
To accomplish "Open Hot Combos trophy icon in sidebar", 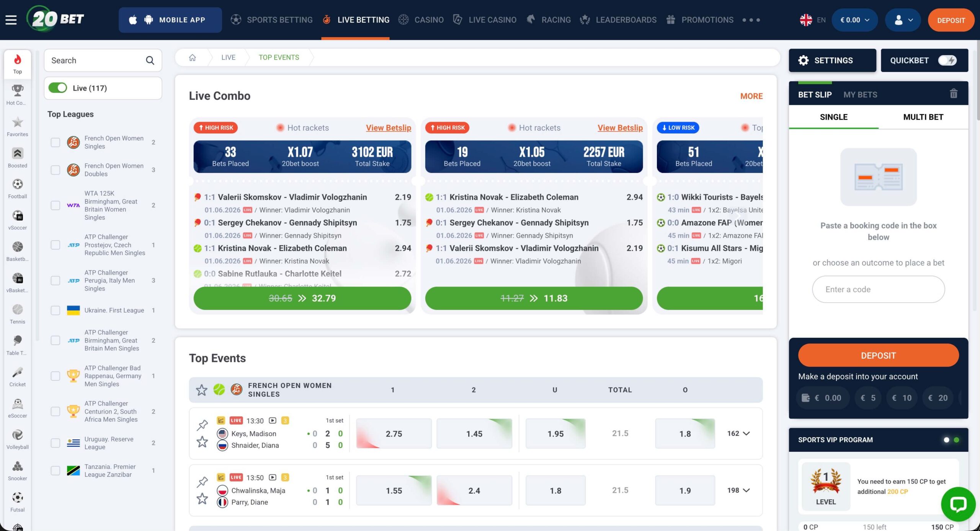I will [18, 95].
